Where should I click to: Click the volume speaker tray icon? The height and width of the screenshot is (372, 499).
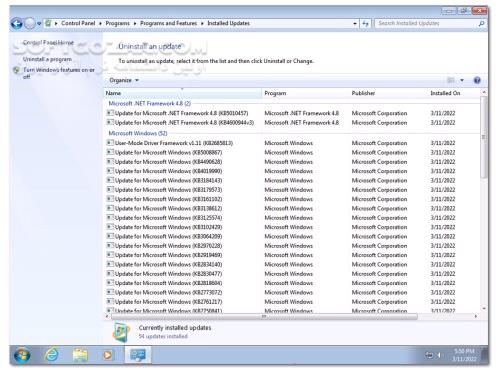pyautogui.click(x=440, y=355)
